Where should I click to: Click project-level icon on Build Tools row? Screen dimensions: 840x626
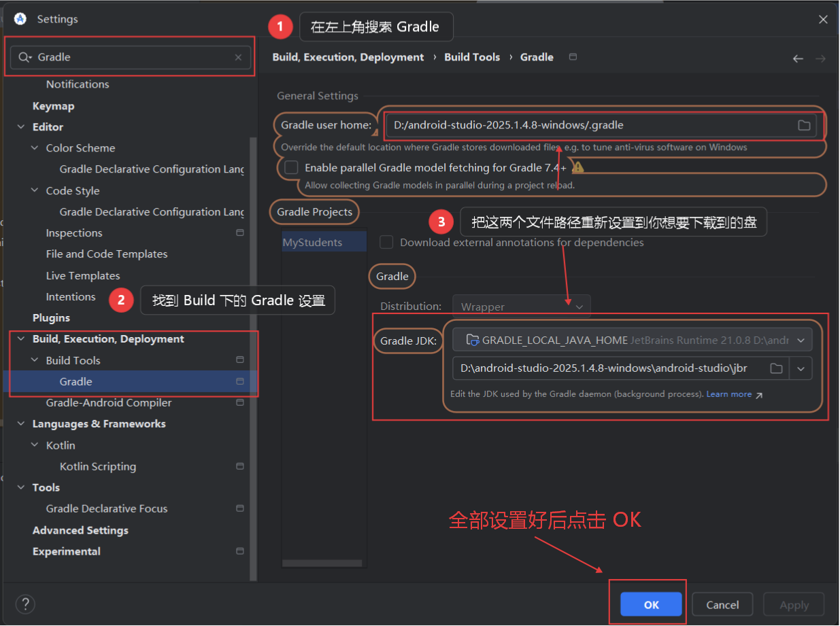tap(239, 360)
